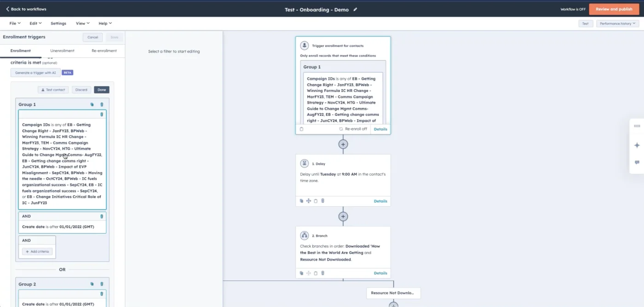Image resolution: width=644 pixels, height=307 pixels.
Task: Move the Branch action
Action: (x=309, y=273)
